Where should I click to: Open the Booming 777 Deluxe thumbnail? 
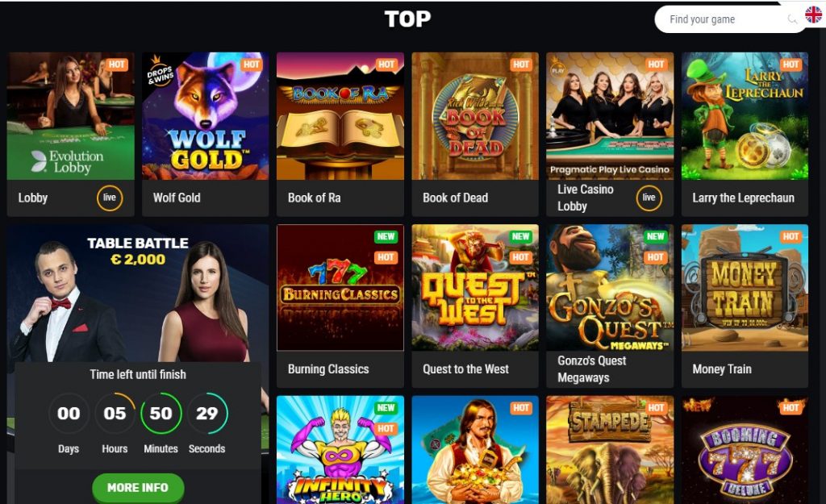coord(745,450)
